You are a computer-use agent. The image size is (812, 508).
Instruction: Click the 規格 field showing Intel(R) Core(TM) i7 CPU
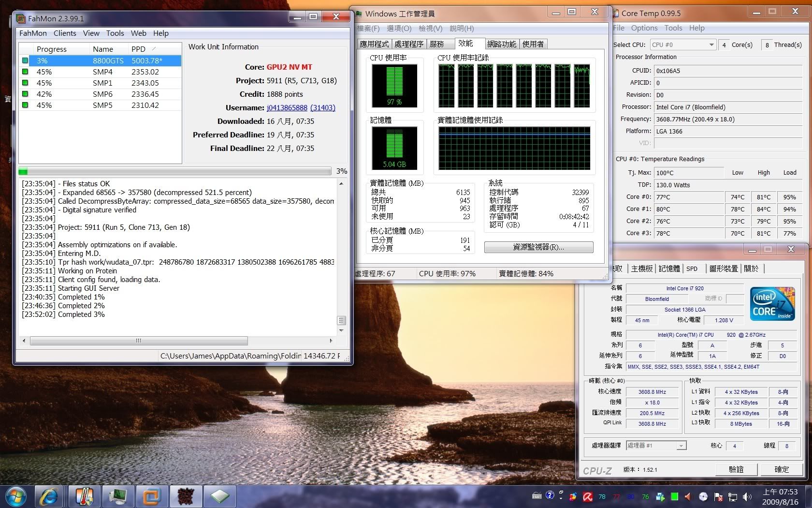pos(711,335)
